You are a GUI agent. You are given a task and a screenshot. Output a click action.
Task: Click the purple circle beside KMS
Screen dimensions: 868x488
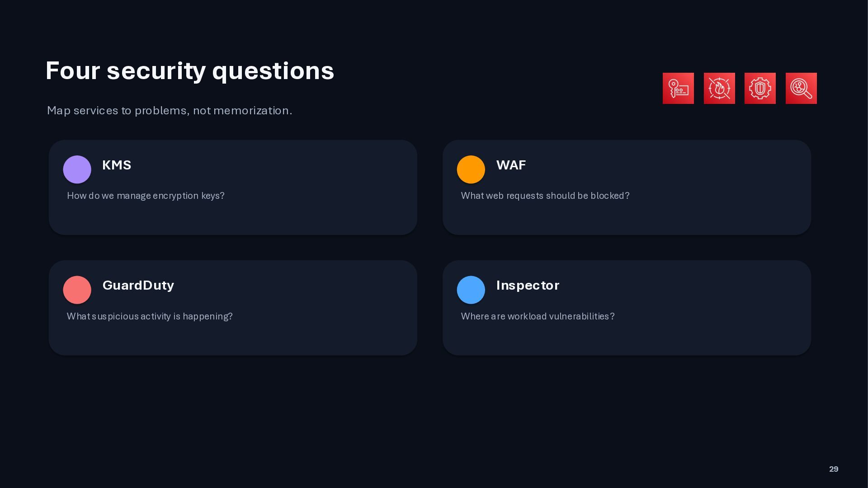[77, 169]
